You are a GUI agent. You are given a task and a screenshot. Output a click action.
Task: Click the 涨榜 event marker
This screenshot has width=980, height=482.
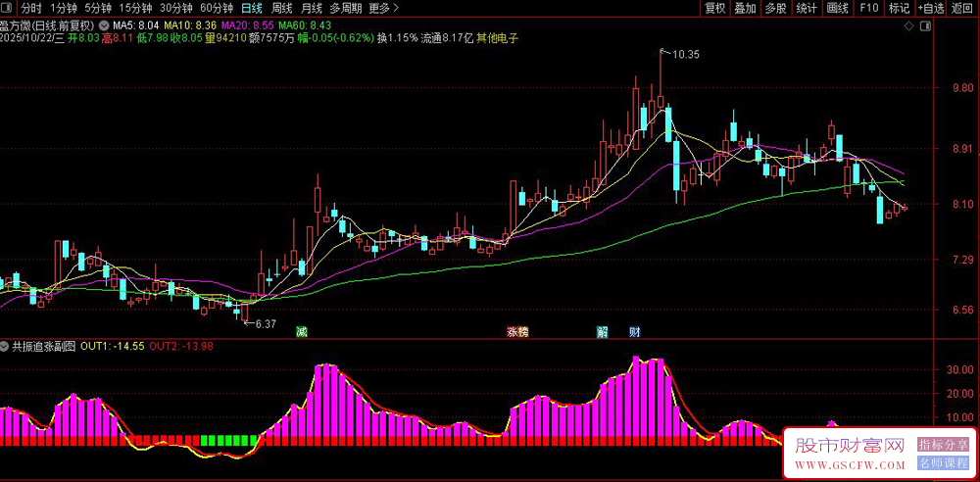517,332
